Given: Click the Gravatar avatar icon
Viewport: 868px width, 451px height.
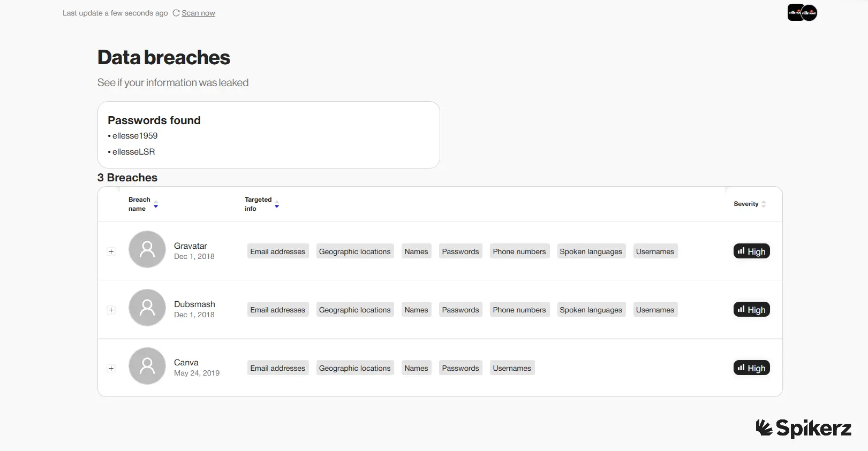Looking at the screenshot, I should click(x=147, y=249).
